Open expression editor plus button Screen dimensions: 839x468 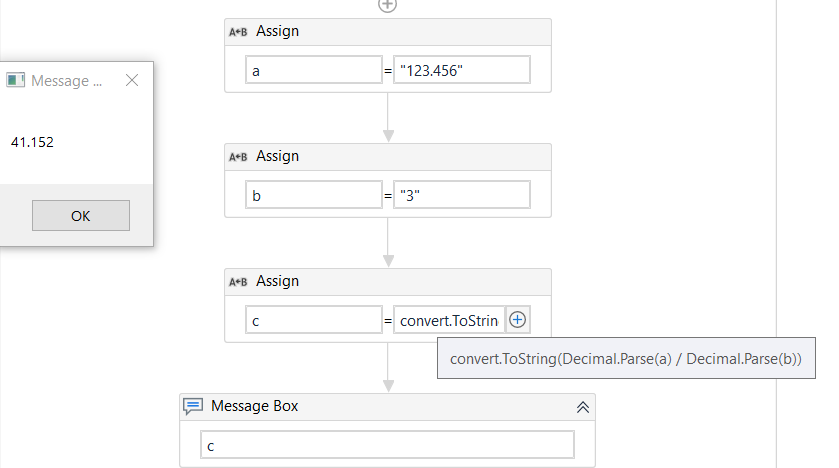point(517,320)
